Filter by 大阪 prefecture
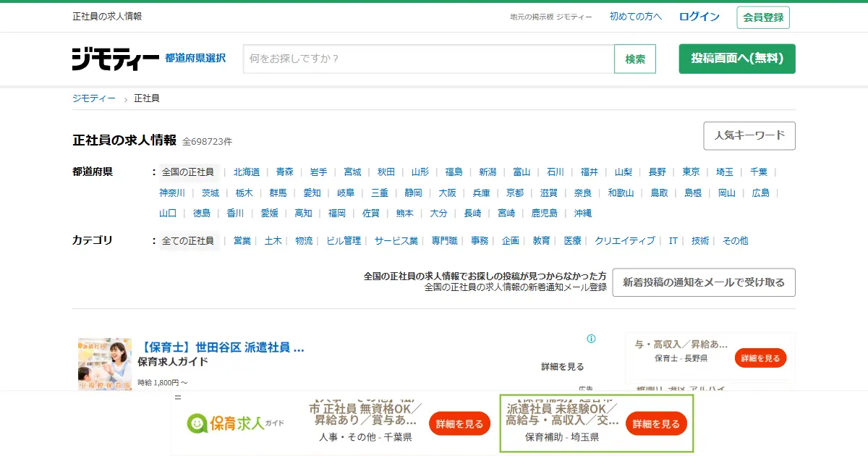The height and width of the screenshot is (456, 868). click(448, 193)
